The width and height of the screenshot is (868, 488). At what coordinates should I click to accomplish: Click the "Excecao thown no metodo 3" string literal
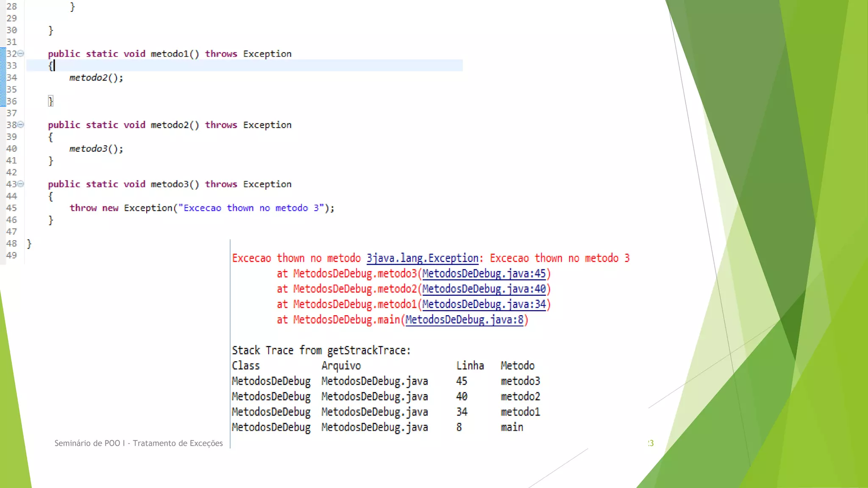251,208
